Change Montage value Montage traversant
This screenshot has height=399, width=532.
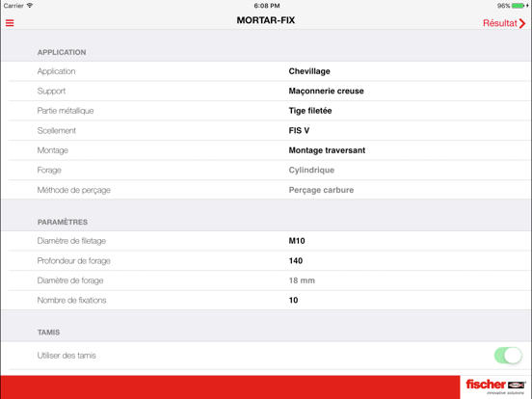(327, 150)
